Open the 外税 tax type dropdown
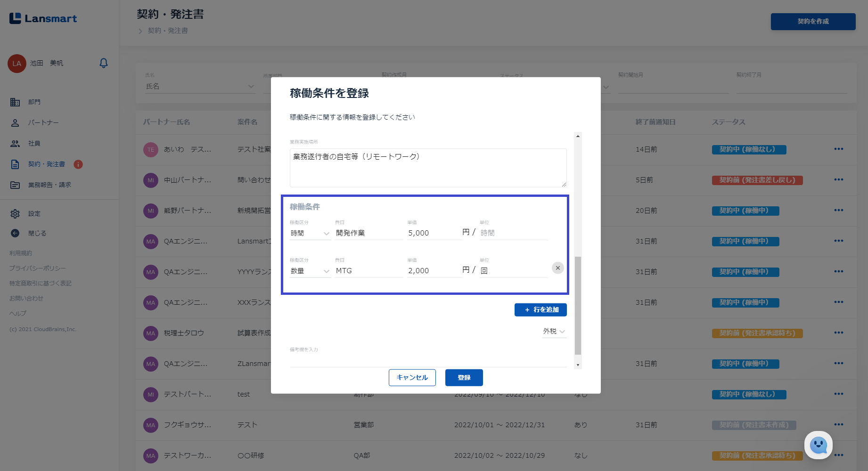The image size is (868, 471). [x=554, y=332]
